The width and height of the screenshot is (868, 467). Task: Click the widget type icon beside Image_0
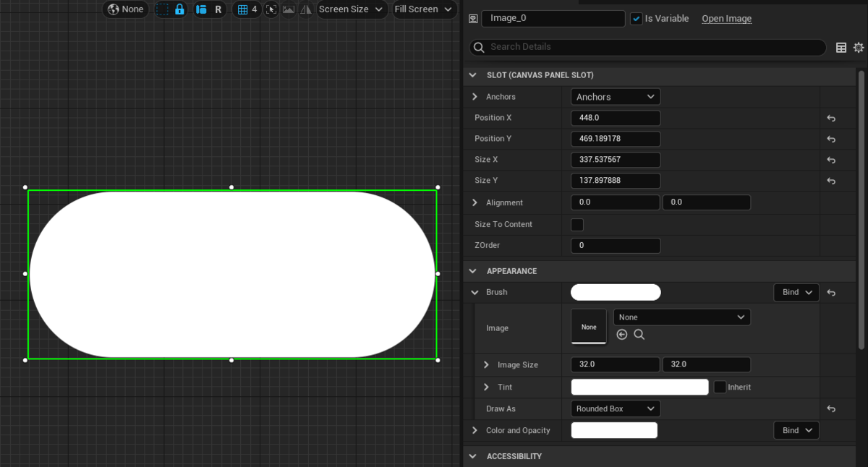coord(473,19)
